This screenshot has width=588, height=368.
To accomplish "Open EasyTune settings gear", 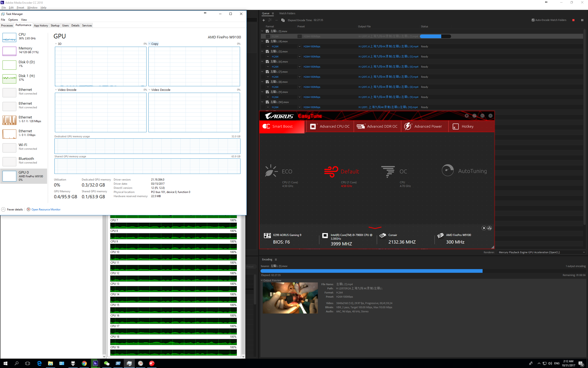I will [x=467, y=116].
